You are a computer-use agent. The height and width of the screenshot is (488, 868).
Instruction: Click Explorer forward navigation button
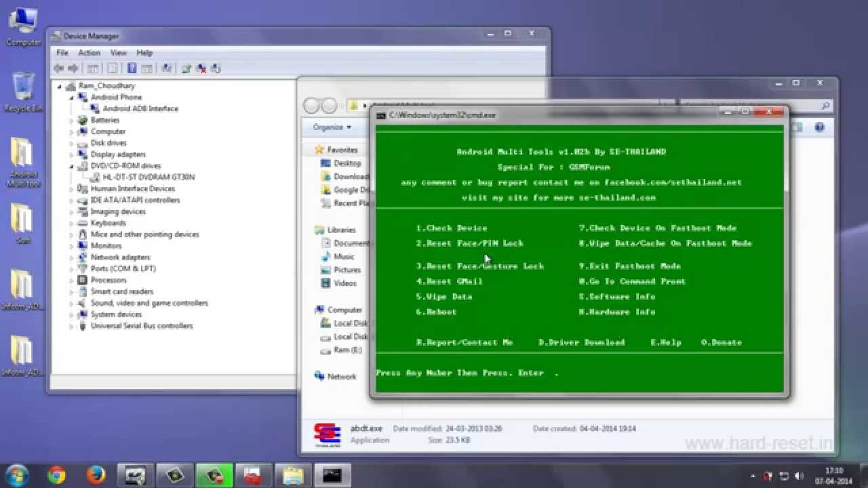coord(329,106)
